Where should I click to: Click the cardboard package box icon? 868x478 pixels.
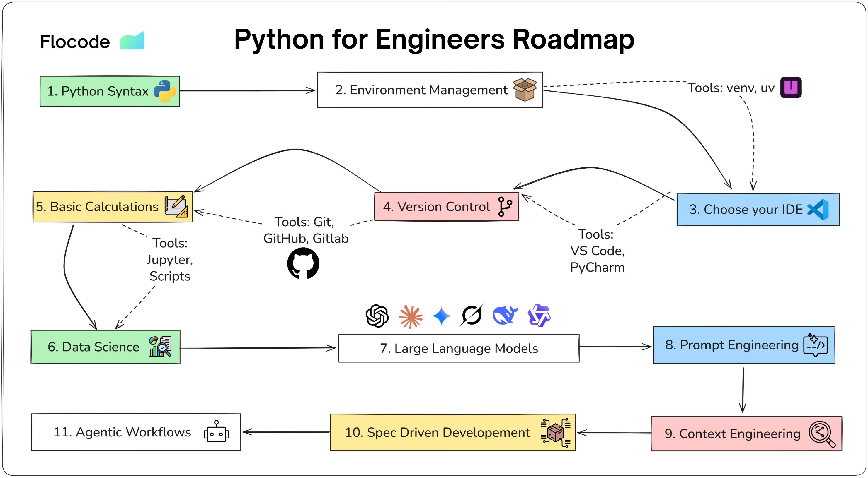(x=524, y=90)
